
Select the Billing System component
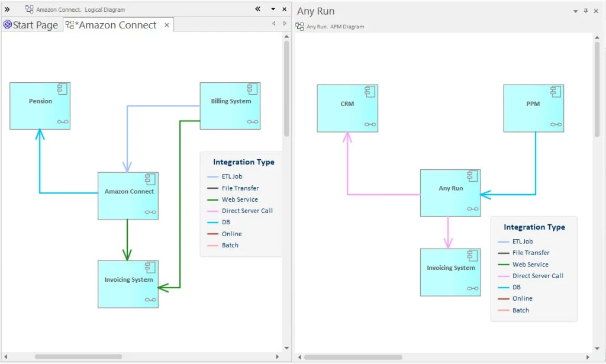click(230, 106)
